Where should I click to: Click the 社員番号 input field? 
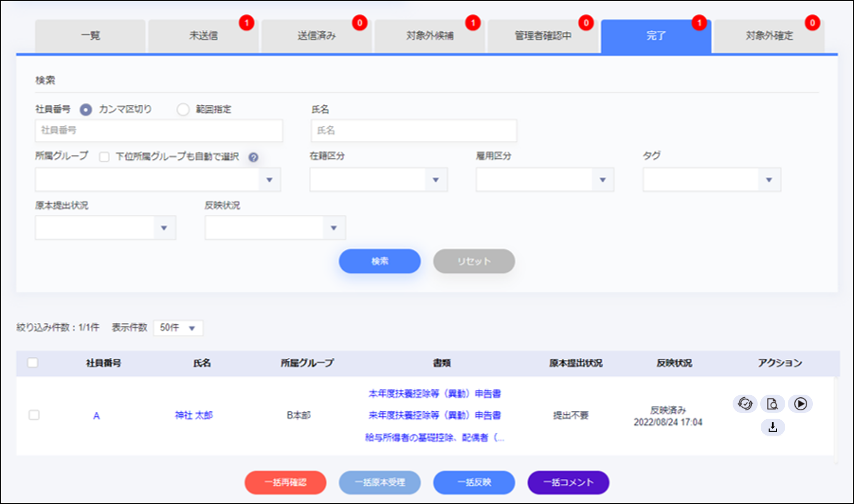point(159,130)
